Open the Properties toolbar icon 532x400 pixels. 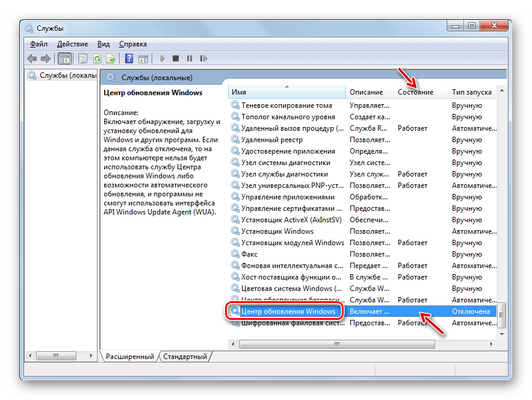coord(82,58)
